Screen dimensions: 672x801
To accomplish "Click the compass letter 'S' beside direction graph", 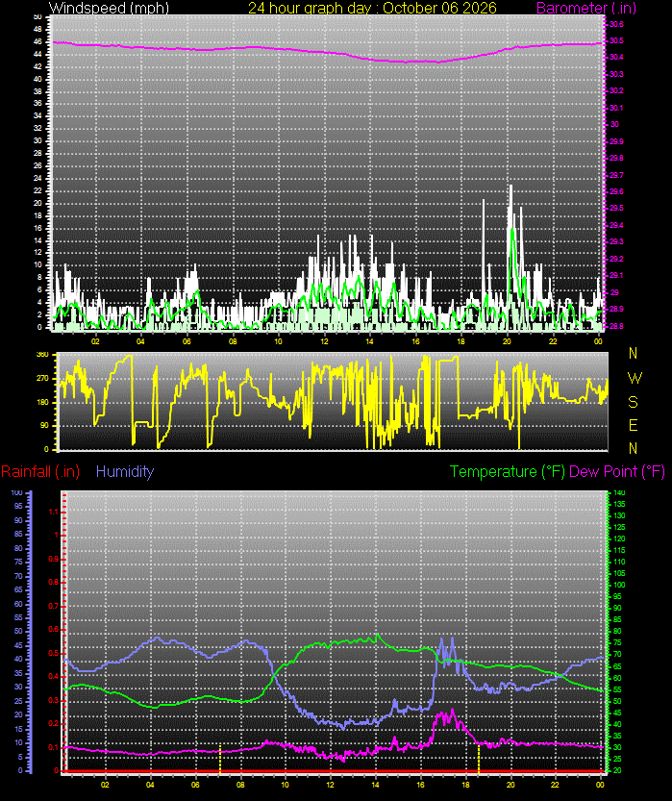I will pos(634,402).
